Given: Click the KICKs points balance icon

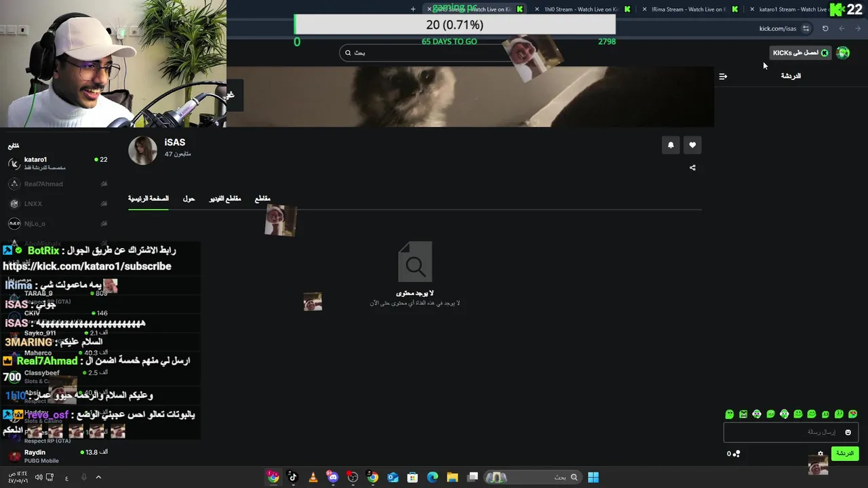Looking at the screenshot, I should tap(734, 453).
